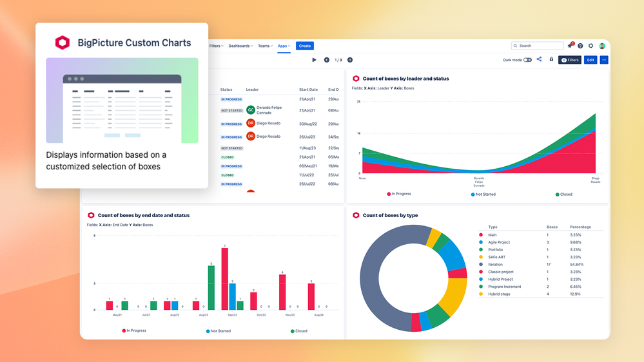Click the Start Date column header
This screenshot has width=644, height=362.
tap(308, 90)
